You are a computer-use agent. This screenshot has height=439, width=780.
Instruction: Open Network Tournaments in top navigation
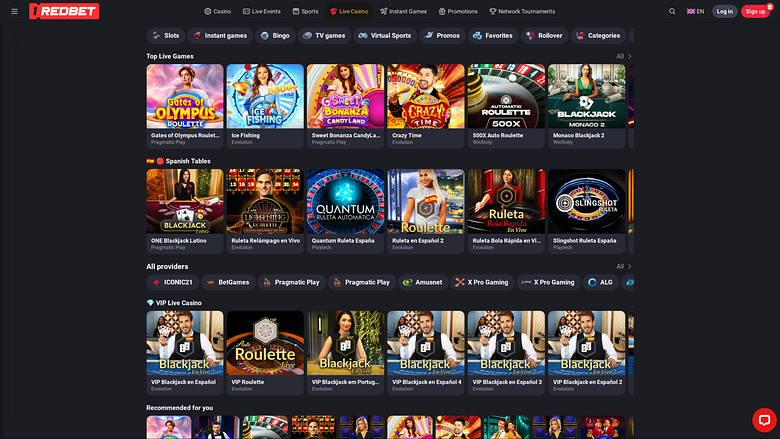522,11
